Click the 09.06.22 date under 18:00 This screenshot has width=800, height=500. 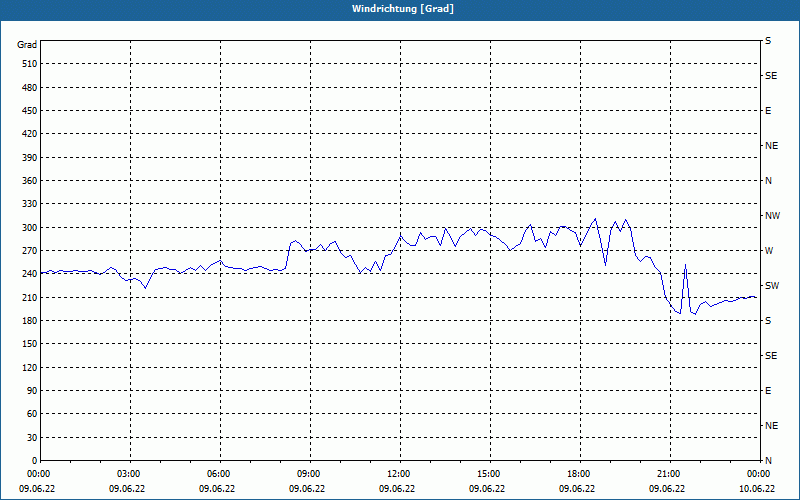577,488
